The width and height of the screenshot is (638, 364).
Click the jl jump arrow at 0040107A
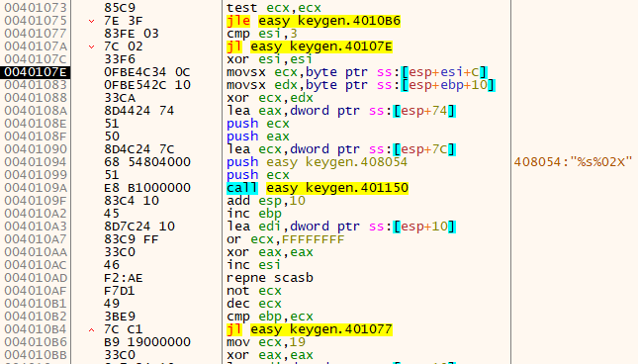point(92,46)
